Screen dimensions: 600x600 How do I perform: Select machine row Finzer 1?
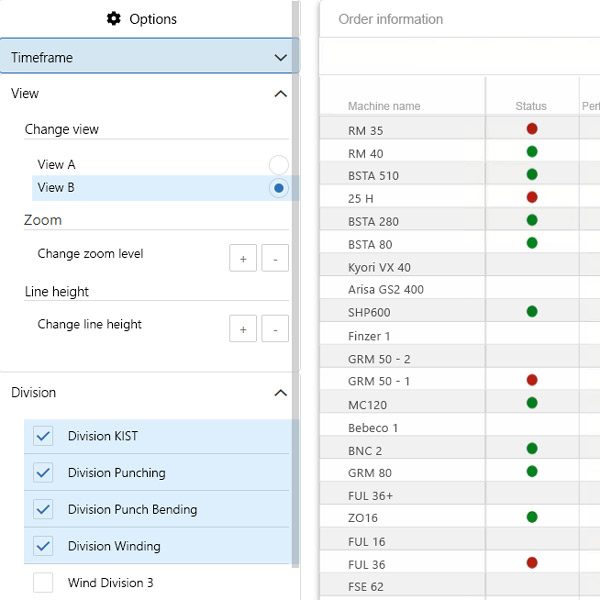pos(460,334)
